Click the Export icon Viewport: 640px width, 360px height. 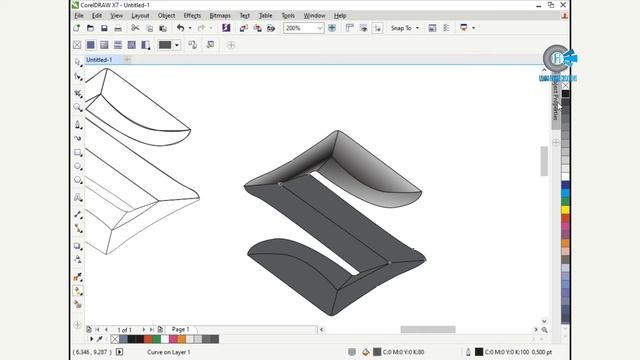pos(258,28)
